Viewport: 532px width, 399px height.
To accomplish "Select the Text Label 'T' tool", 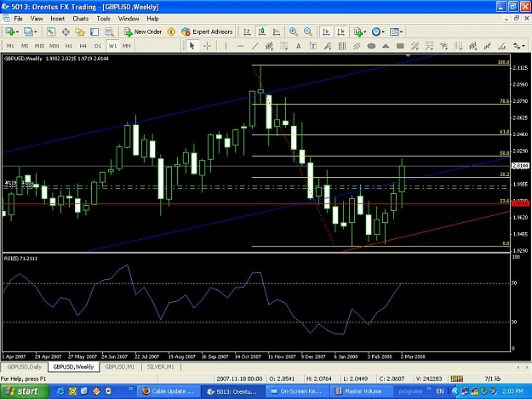I will coord(313,46).
